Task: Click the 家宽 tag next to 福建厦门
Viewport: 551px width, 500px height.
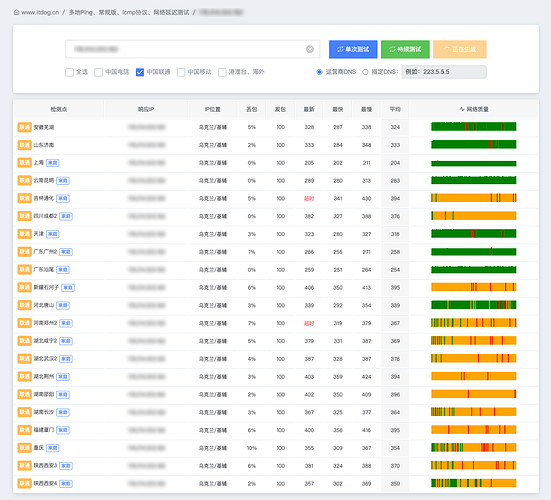Action: click(63, 430)
